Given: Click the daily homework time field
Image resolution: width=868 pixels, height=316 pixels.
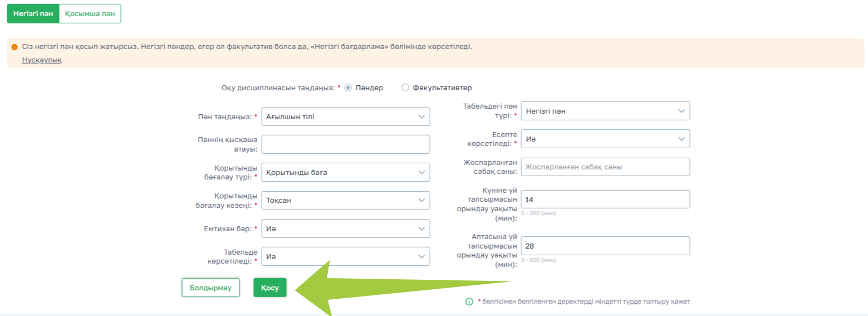Looking at the screenshot, I should coord(605,199).
